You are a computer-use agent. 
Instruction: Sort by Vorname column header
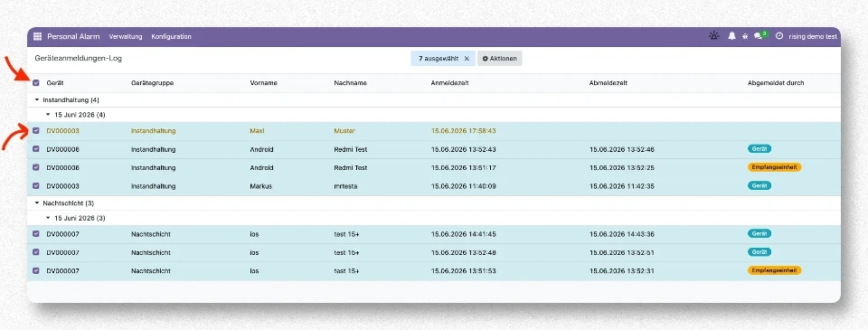tap(263, 83)
